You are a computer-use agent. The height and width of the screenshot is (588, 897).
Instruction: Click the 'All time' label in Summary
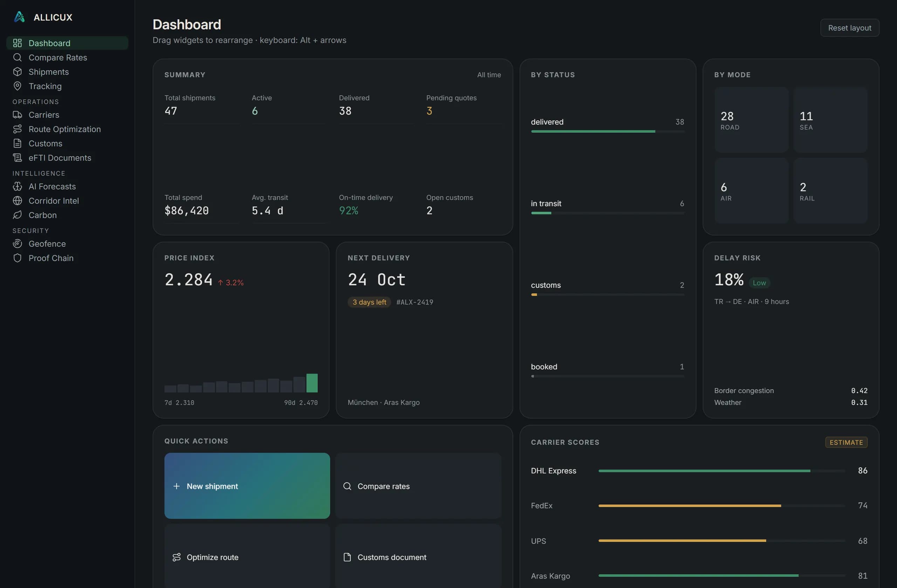pos(489,75)
